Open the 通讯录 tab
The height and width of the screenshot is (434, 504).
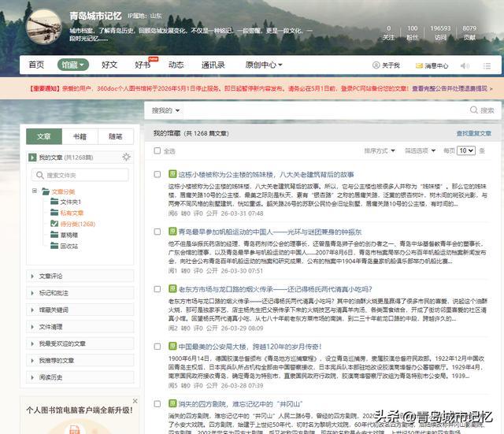(213, 65)
